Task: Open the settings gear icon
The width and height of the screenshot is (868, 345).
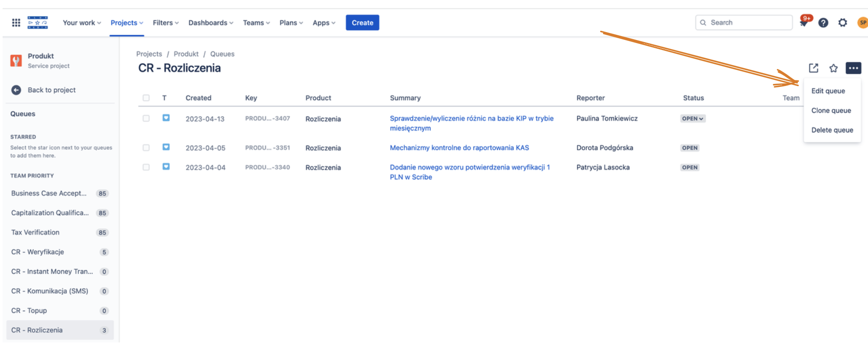Action: pos(842,23)
